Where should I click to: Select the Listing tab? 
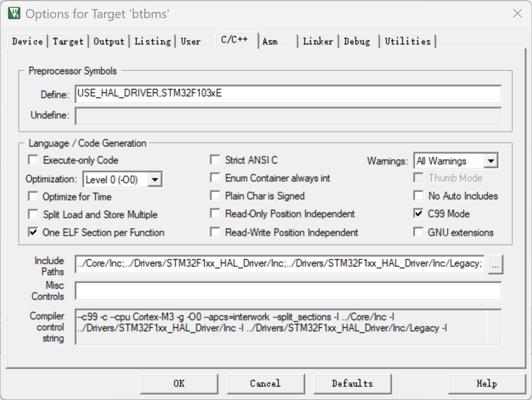click(x=153, y=41)
